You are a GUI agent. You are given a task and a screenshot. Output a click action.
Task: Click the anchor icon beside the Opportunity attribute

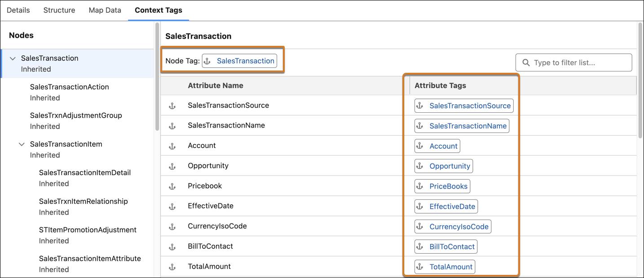pyautogui.click(x=172, y=165)
